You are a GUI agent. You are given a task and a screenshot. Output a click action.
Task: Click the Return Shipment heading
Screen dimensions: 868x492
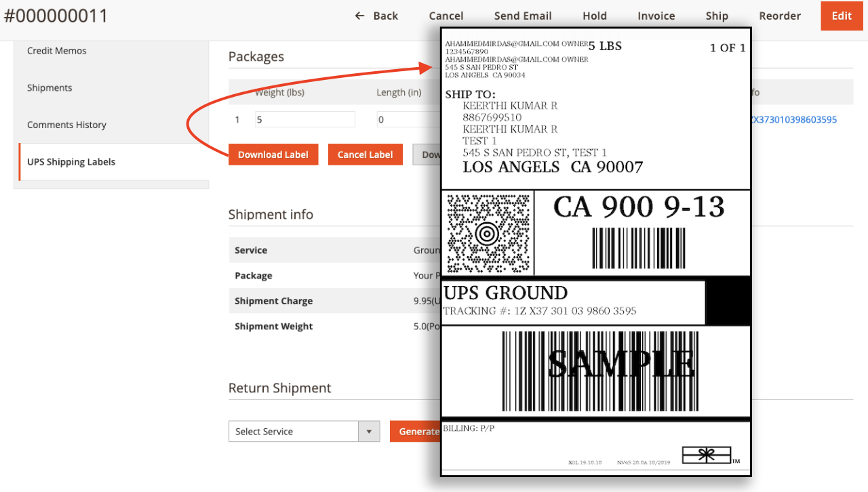coord(279,388)
